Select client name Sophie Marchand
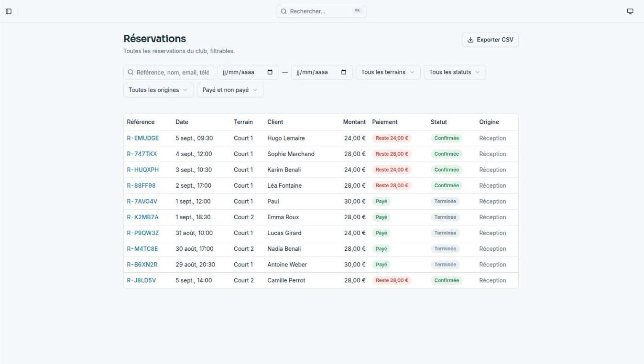Image resolution: width=644 pixels, height=364 pixels. pos(291,154)
